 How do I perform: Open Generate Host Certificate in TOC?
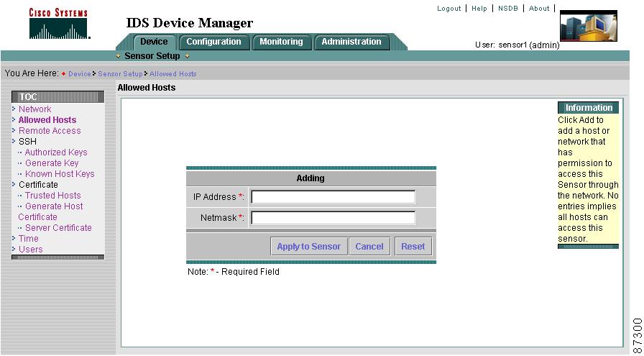coord(50,211)
